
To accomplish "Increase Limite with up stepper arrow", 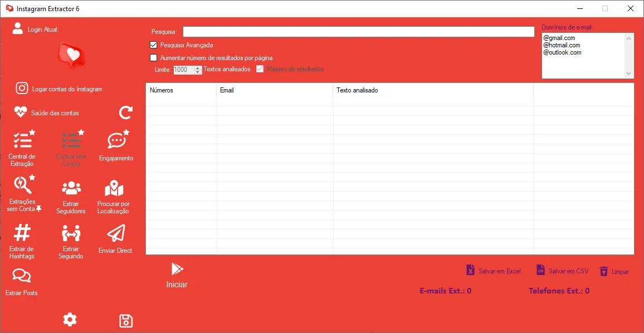I will coord(198,68).
